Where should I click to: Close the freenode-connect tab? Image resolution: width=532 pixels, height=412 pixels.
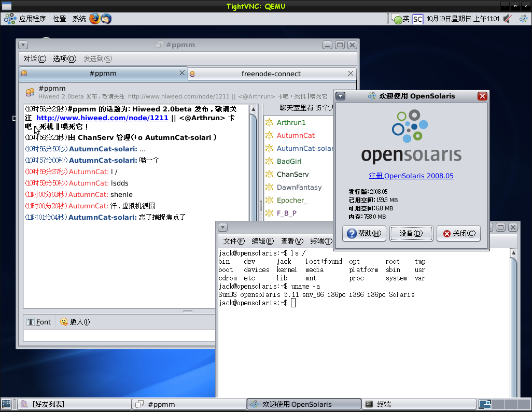351,73
